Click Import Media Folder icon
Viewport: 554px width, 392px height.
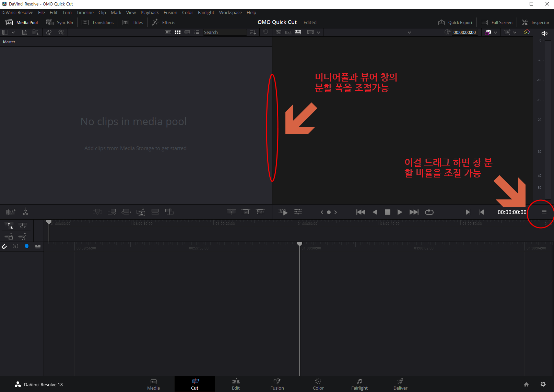[35, 32]
